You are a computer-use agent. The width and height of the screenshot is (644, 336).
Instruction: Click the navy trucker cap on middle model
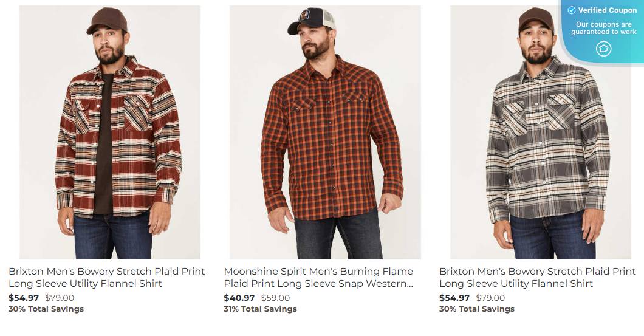point(311,21)
